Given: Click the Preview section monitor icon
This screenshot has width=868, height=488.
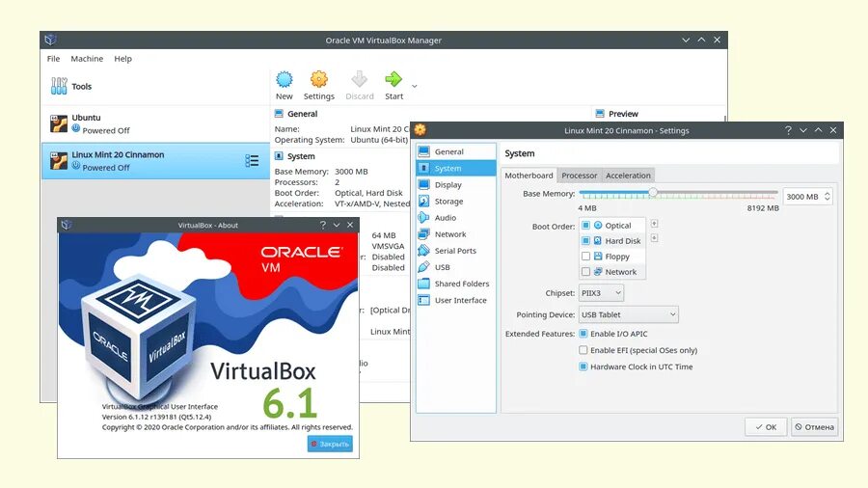Looking at the screenshot, I should click(x=600, y=114).
